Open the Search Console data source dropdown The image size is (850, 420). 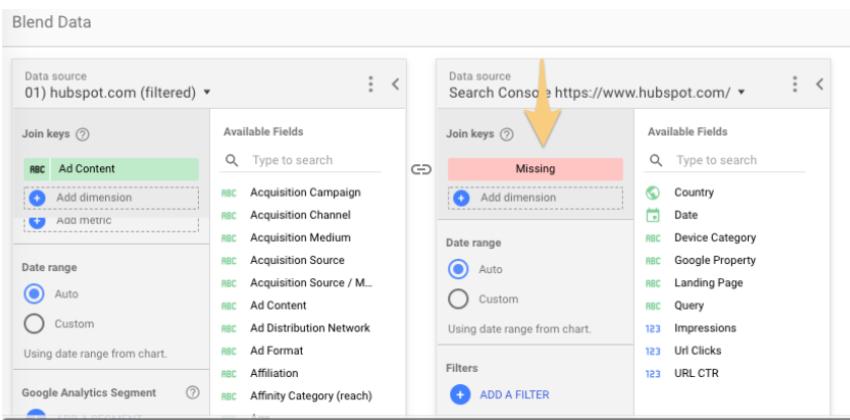click(x=597, y=93)
